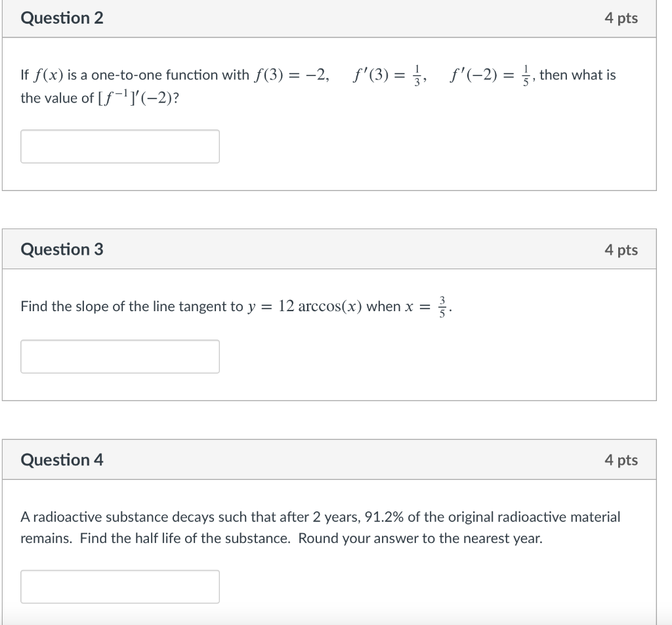
Task: Click the x = 3/5 value
Action: click(x=427, y=307)
